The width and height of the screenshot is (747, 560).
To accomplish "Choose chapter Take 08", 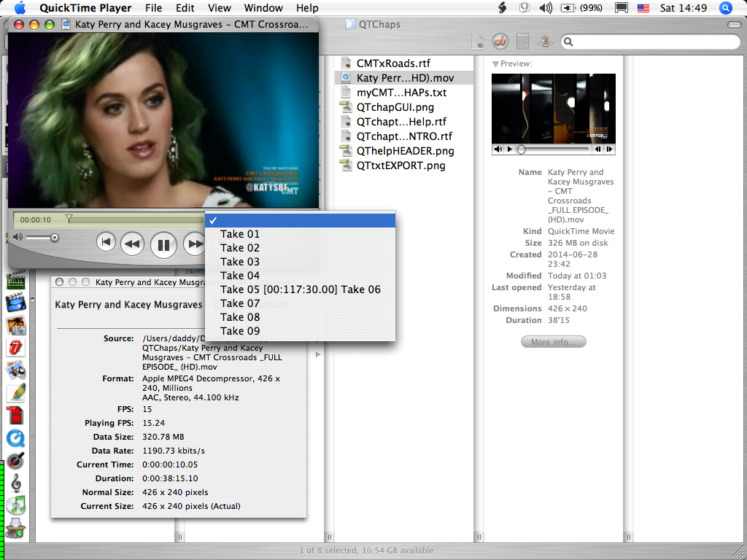I will click(300, 317).
